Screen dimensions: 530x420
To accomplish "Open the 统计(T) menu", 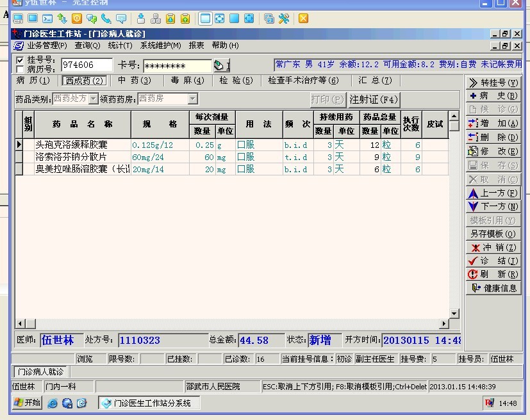I will pyautogui.click(x=120, y=45).
